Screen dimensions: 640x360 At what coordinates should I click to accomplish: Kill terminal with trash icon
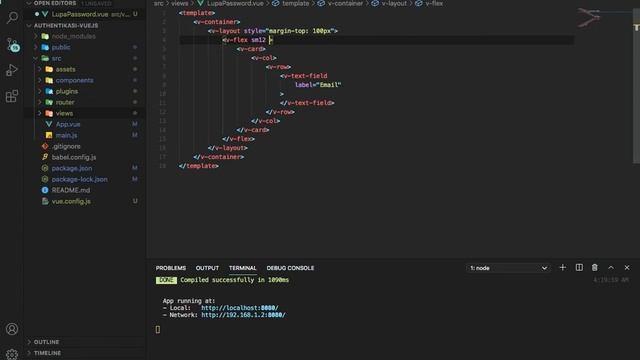595,267
